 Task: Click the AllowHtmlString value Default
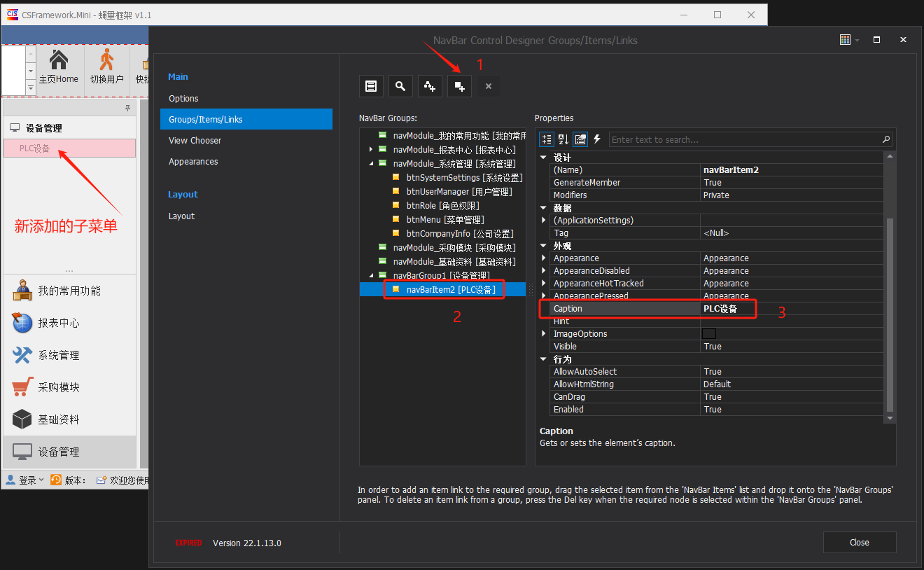[x=792, y=384]
